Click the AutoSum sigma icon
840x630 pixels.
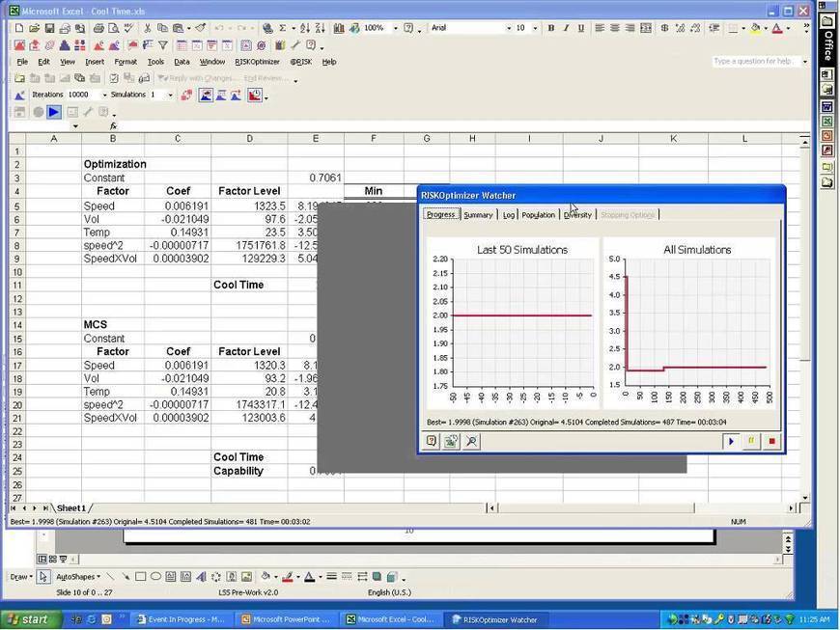[283, 29]
